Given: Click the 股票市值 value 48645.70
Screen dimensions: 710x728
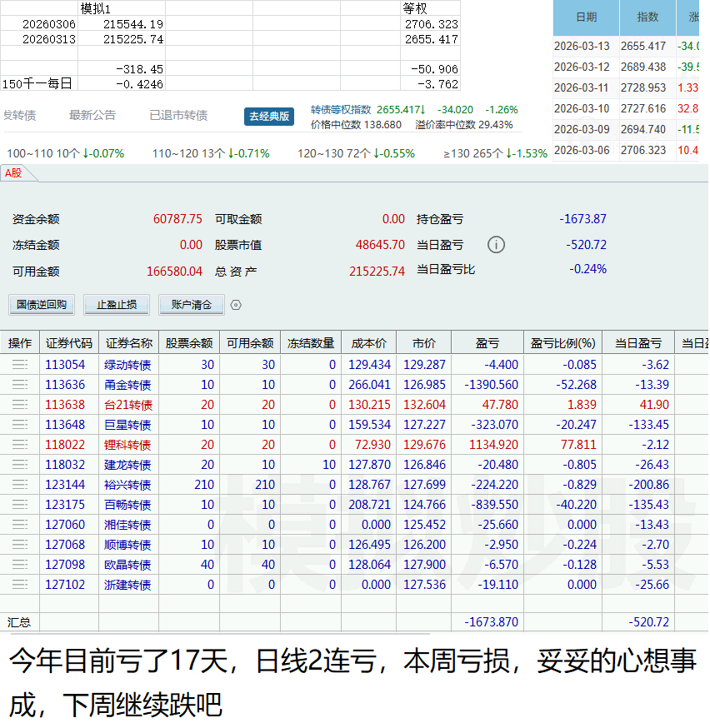Looking at the screenshot, I should pyautogui.click(x=380, y=245).
